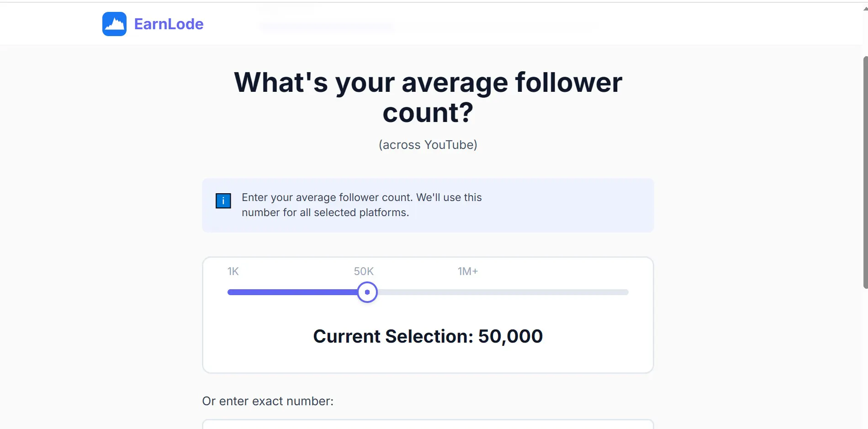Click the right end of slider track
Image resolution: width=868 pixels, height=429 pixels.
[626, 292]
